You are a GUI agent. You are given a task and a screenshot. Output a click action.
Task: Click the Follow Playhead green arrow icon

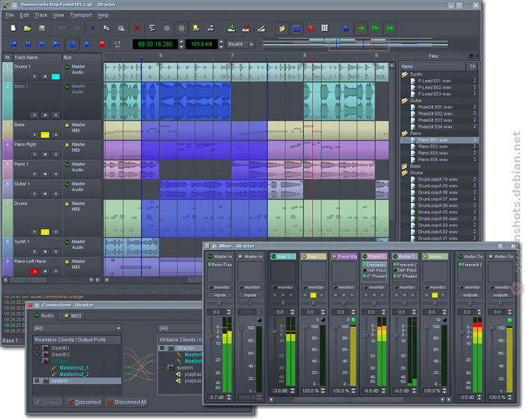361,29
